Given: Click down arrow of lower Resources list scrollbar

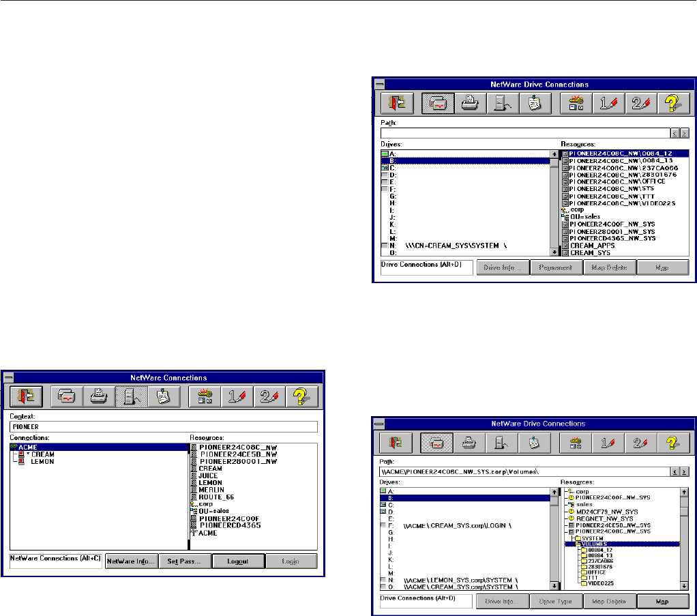Looking at the screenshot, I should (684, 587).
